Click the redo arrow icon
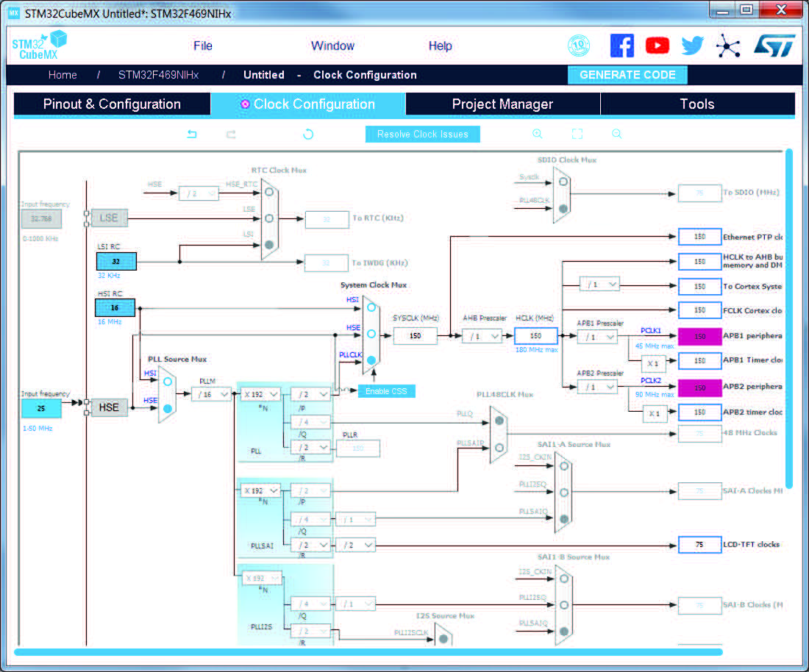The width and height of the screenshot is (809, 672). tap(231, 134)
